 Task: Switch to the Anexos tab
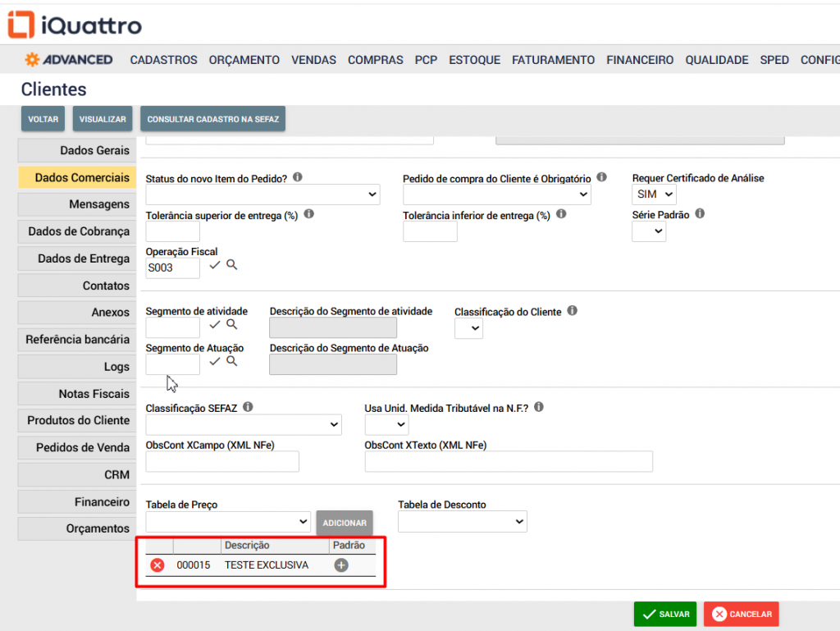(76, 313)
